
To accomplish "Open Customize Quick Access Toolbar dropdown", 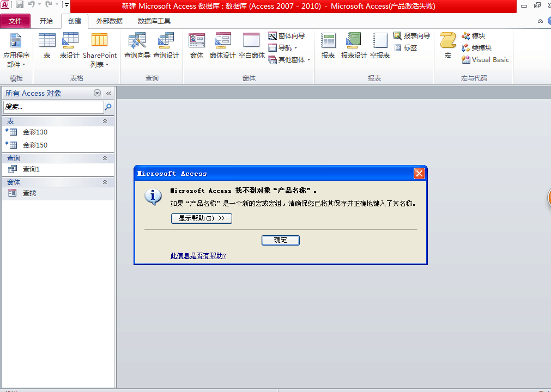I will point(66,4).
